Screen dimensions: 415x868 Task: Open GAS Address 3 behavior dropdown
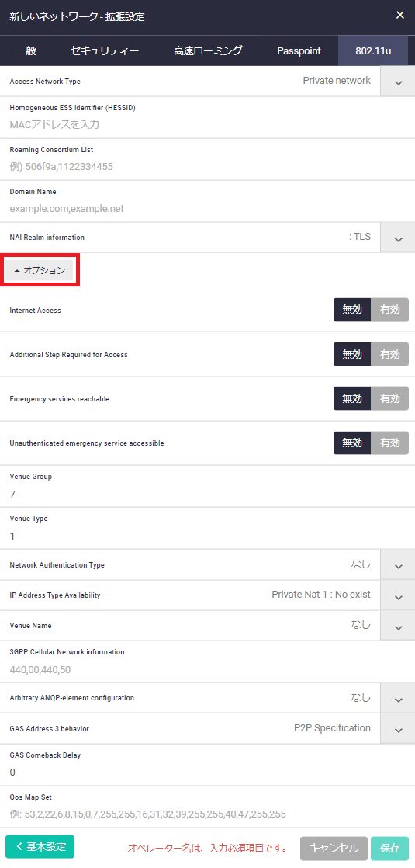coord(398,730)
